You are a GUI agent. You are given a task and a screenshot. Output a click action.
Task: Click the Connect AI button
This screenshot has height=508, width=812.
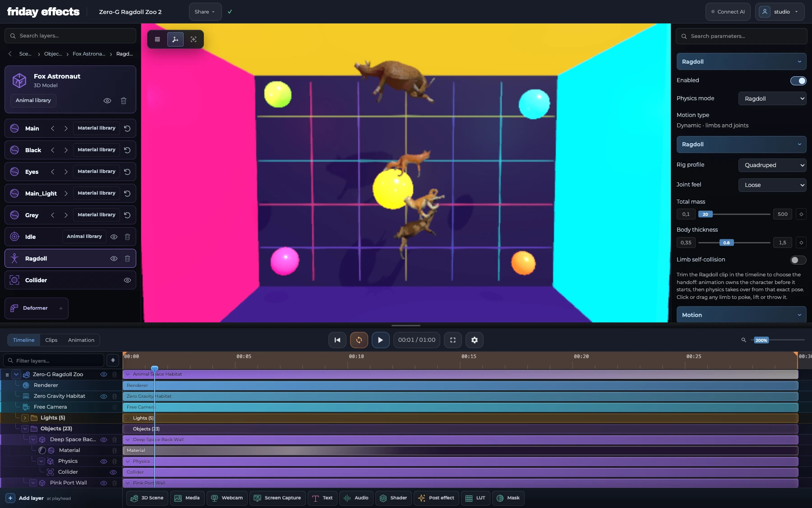(x=728, y=12)
